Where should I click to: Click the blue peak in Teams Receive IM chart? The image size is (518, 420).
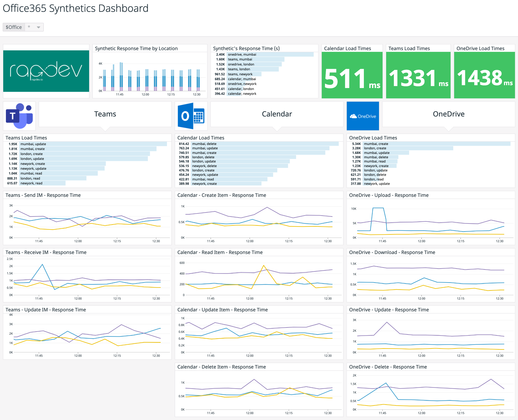pos(42,265)
